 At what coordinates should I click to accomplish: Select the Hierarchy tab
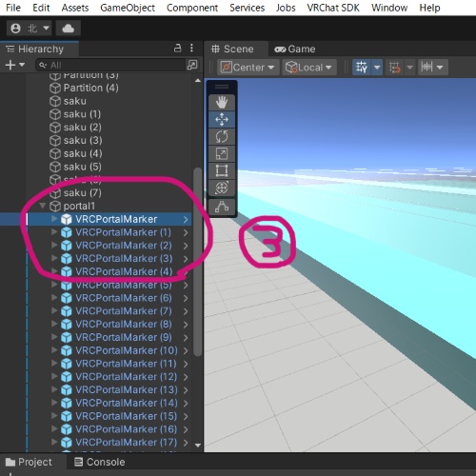[x=39, y=49]
